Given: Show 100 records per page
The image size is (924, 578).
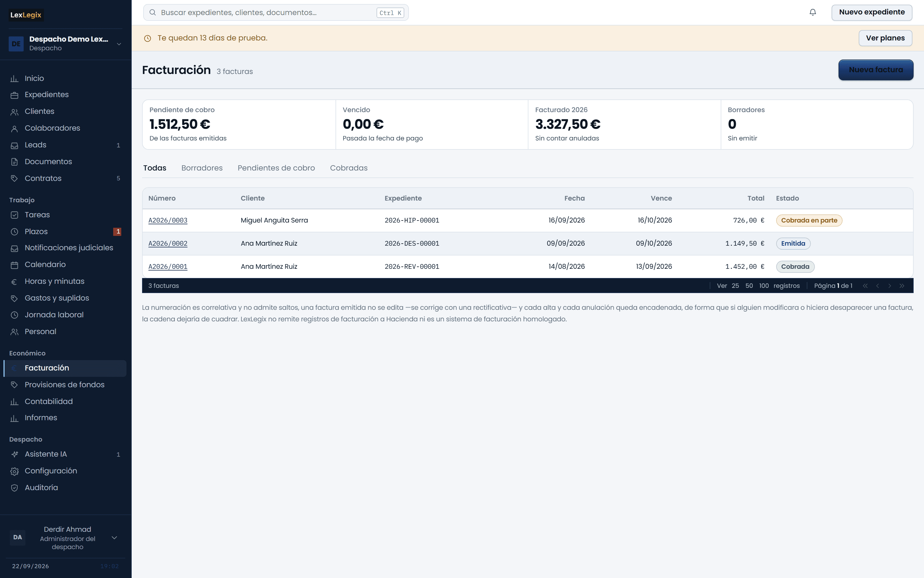Looking at the screenshot, I should 764,286.
